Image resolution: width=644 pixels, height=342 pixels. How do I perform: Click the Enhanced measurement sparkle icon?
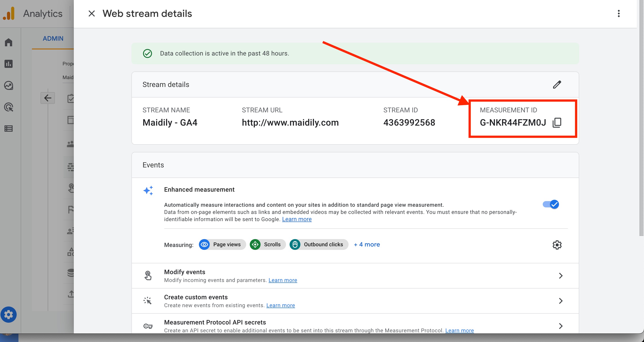148,191
